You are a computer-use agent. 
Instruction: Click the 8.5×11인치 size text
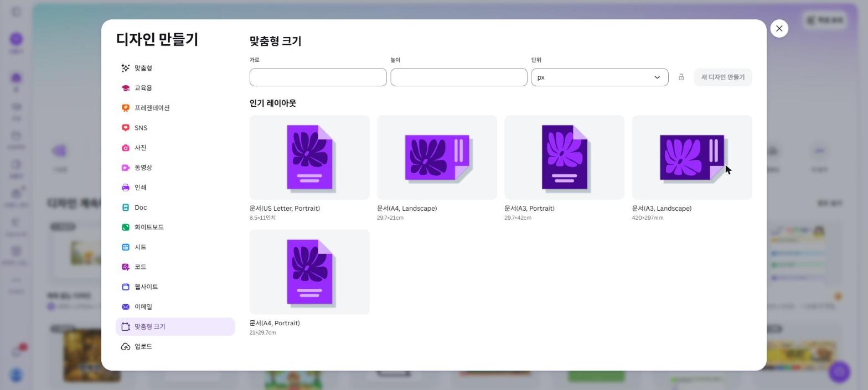(x=262, y=218)
